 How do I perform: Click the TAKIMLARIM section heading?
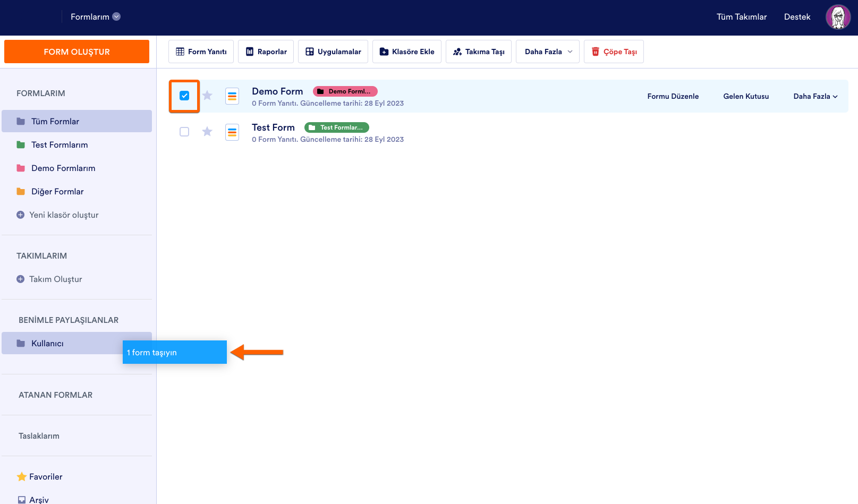[42, 256]
